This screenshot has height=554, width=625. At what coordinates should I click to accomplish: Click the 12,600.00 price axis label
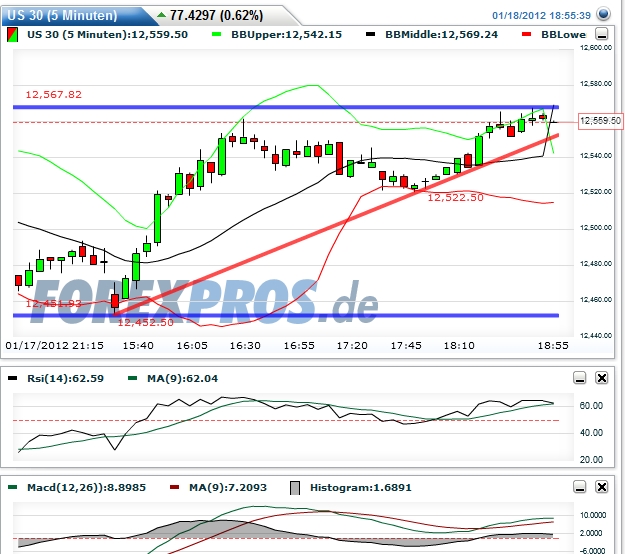[x=596, y=48]
